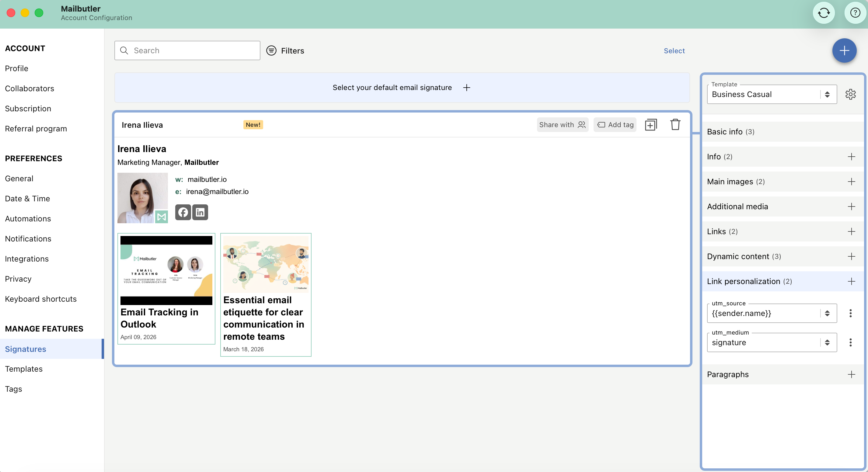Click the mailbutler.io website link
868x472 pixels.
coord(207,179)
